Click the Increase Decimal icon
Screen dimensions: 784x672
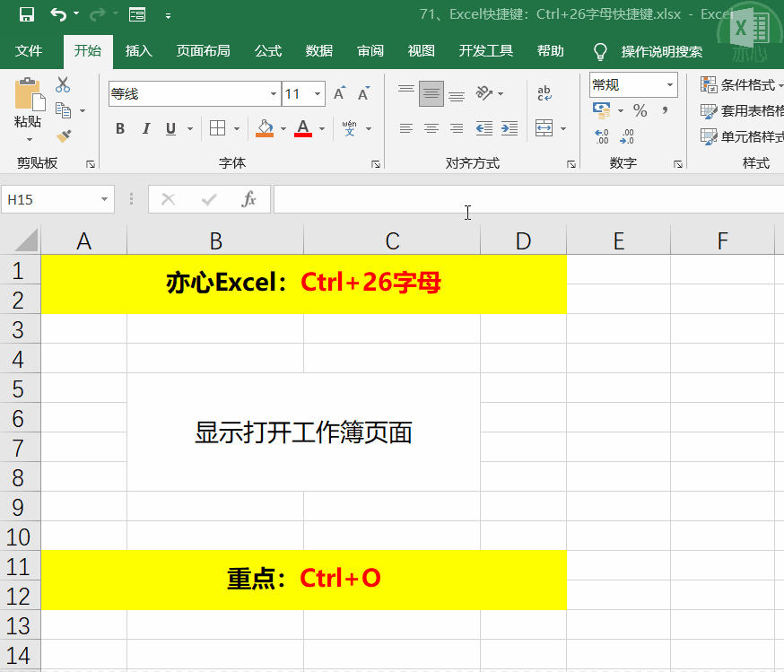click(x=602, y=136)
